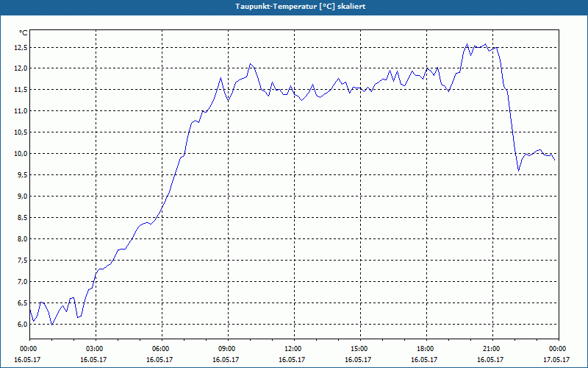Click the 16.05.17 date beneath 03:00
The height and width of the screenshot is (368, 588).
[x=93, y=359]
